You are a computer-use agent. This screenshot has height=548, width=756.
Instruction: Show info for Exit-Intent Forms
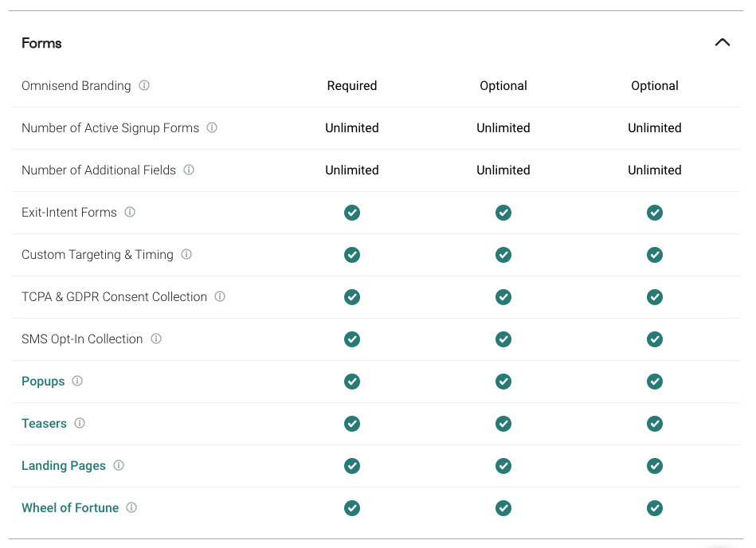(130, 212)
